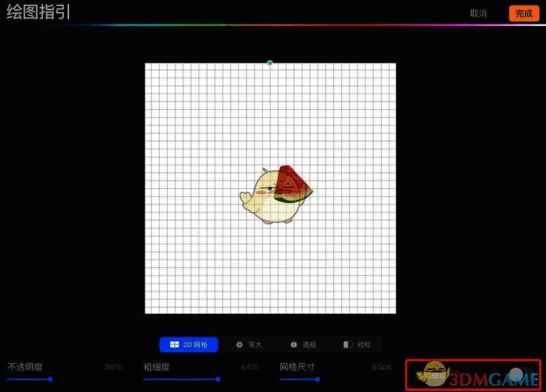The image size is (546, 392).
Task: Click the 粗细度 label
Action: [156, 367]
